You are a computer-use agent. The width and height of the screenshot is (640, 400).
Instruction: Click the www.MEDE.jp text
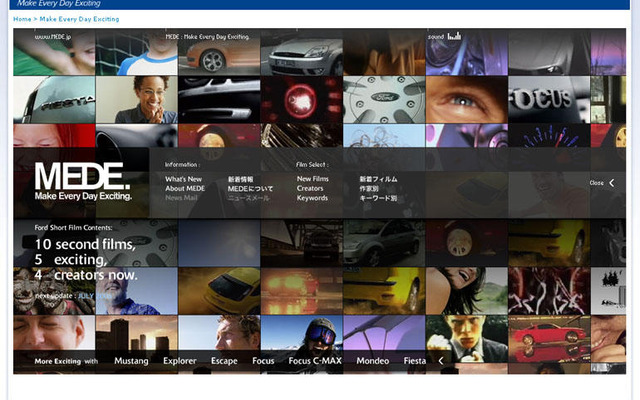[x=53, y=36]
